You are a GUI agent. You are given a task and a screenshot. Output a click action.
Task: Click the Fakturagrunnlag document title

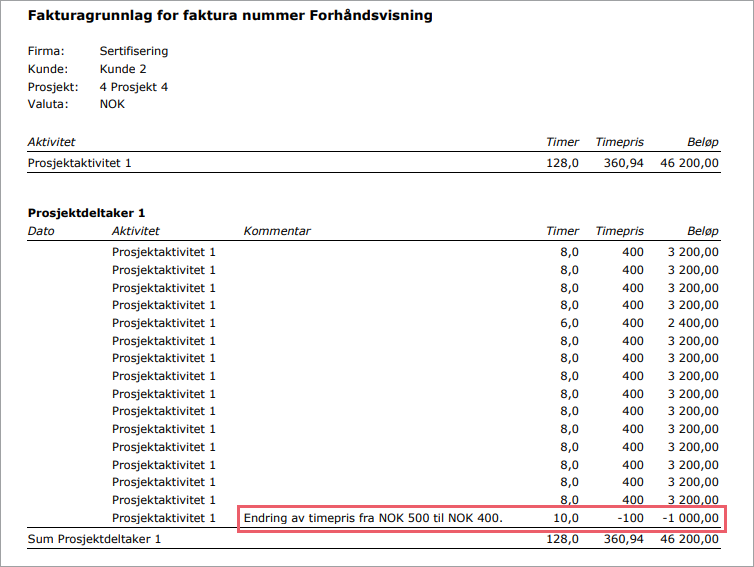[230, 16]
